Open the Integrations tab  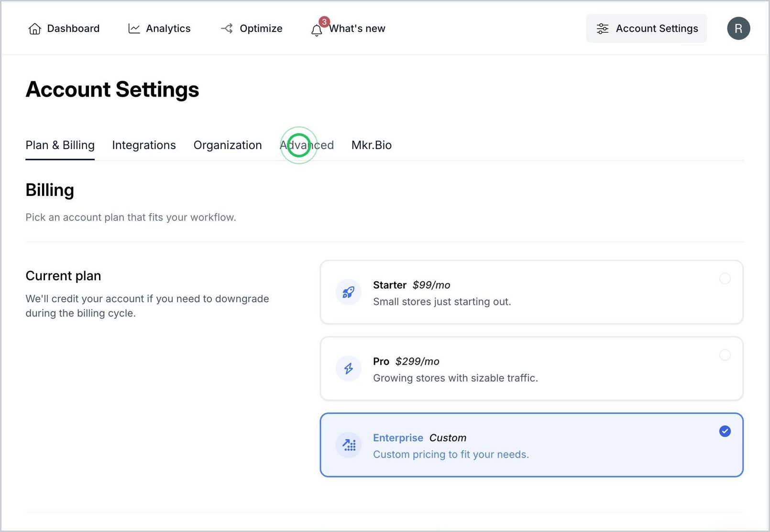tap(144, 145)
